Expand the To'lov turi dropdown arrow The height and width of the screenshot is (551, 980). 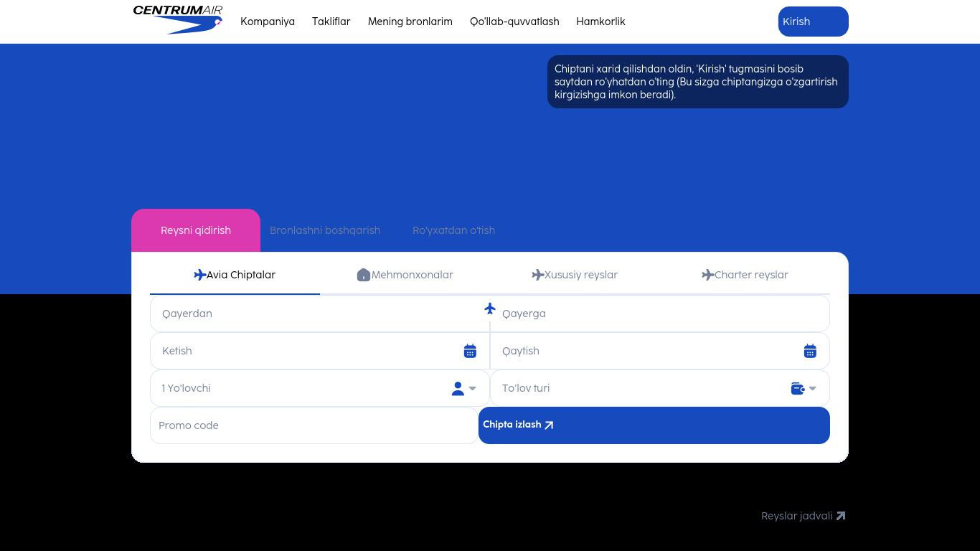pos(812,388)
